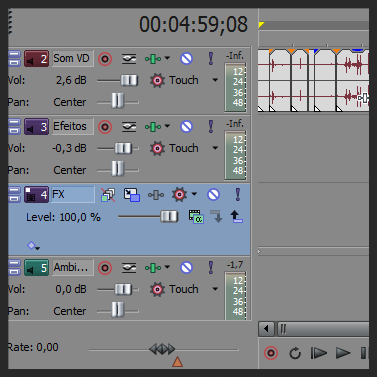Minimize Som VD track height
This screenshot has height=377, width=377.
[15, 55]
